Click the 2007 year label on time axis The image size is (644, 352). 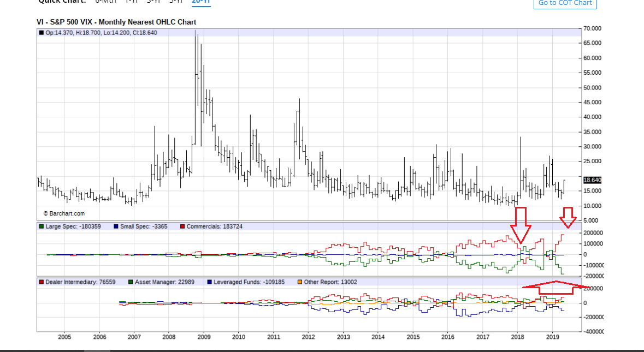tap(134, 337)
